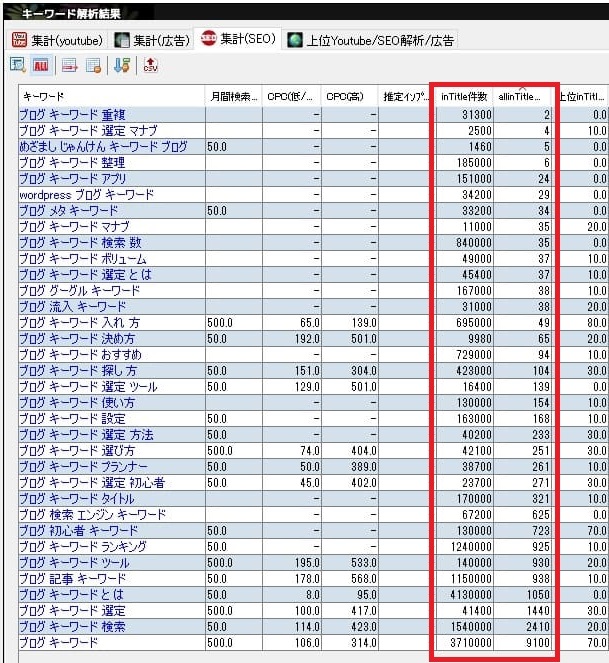
Task: Sort by the inTitle件数 column header
Action: (464, 96)
